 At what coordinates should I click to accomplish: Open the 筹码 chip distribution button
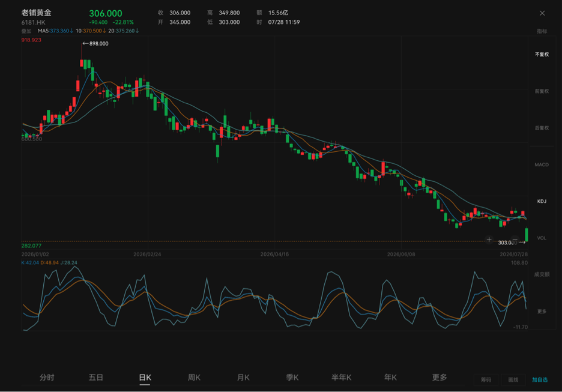tap(486, 380)
